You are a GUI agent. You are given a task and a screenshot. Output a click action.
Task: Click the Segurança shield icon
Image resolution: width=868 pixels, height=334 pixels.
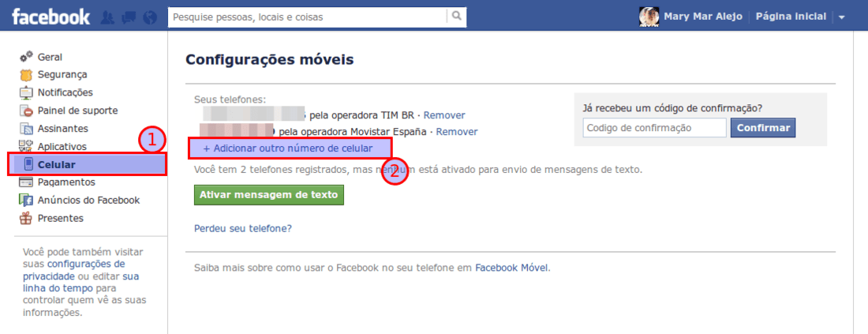point(26,75)
